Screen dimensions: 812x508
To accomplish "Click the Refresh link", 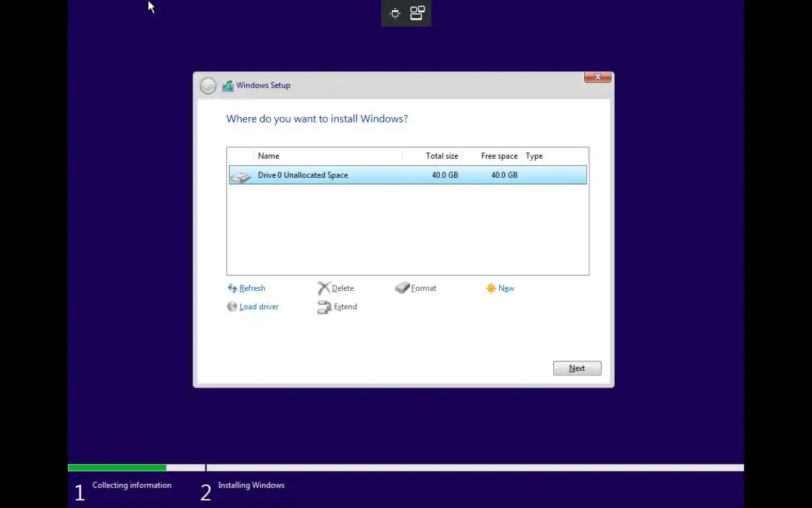I will coord(252,288).
